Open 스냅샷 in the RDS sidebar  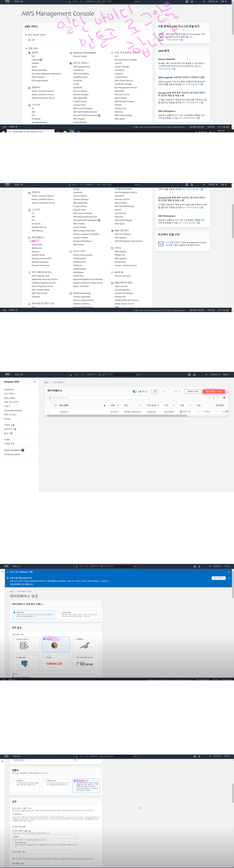click(x=7, y=406)
